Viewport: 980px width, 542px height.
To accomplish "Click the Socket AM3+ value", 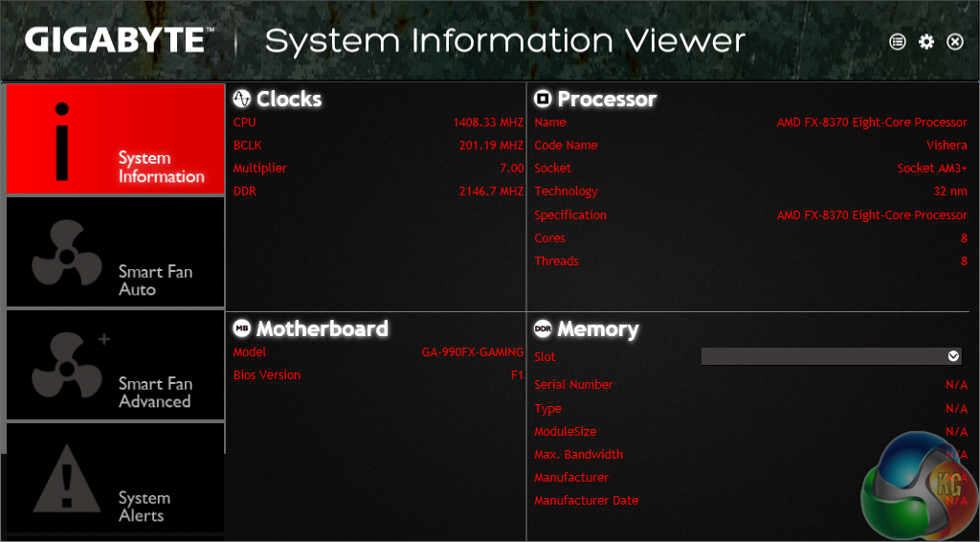I will [x=932, y=169].
